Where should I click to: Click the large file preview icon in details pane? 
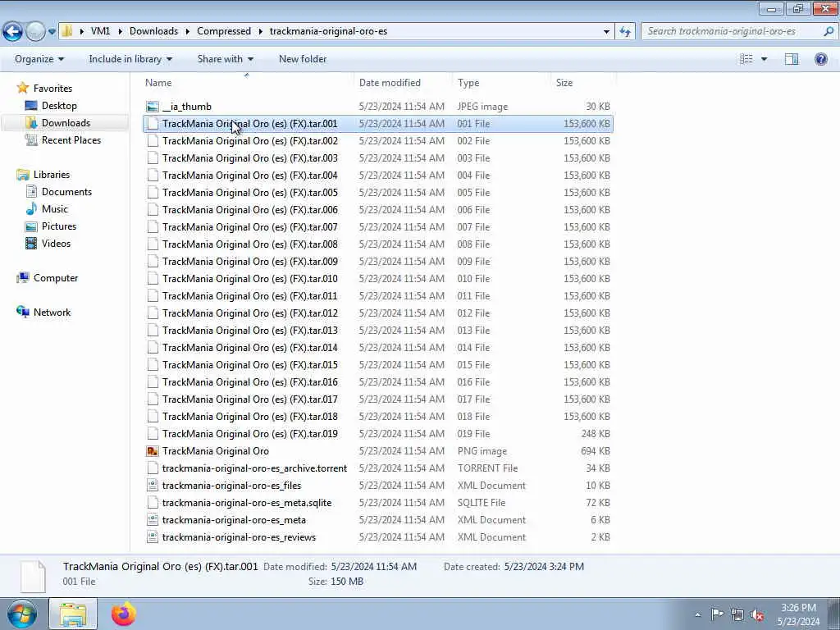click(x=33, y=576)
